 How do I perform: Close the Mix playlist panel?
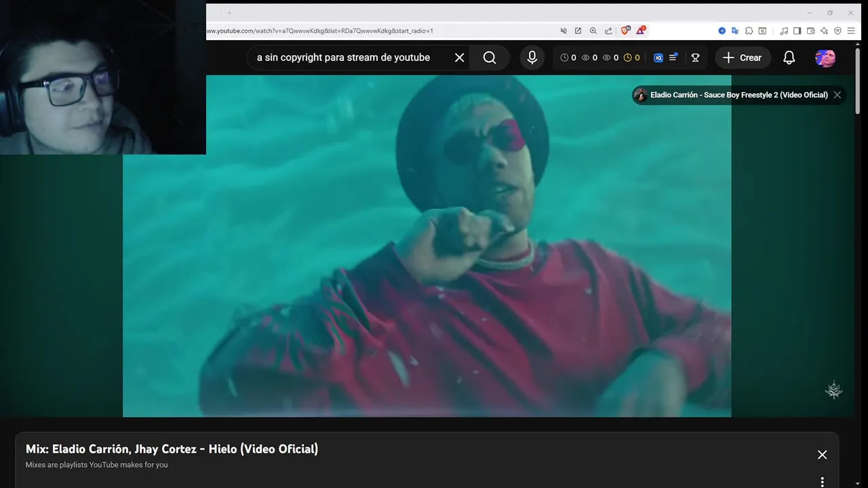[822, 455]
